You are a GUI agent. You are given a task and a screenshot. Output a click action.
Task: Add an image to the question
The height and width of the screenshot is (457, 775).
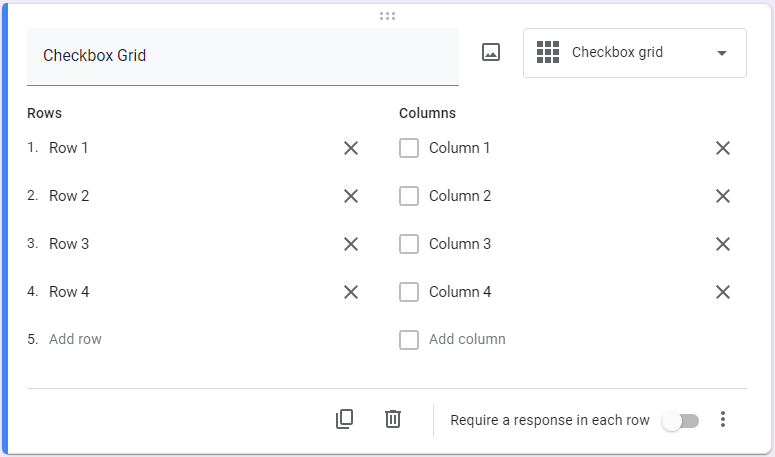490,53
